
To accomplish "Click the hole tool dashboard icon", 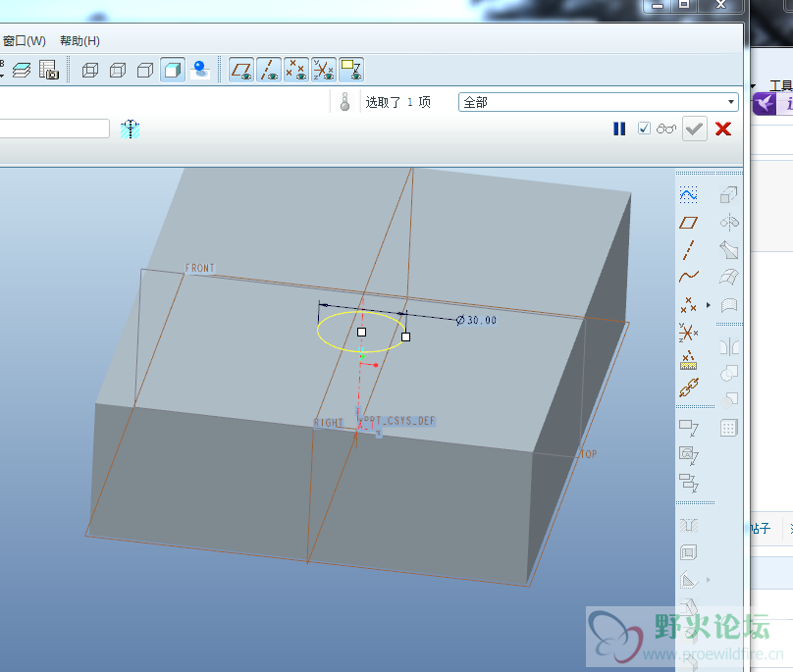I will [x=130, y=129].
